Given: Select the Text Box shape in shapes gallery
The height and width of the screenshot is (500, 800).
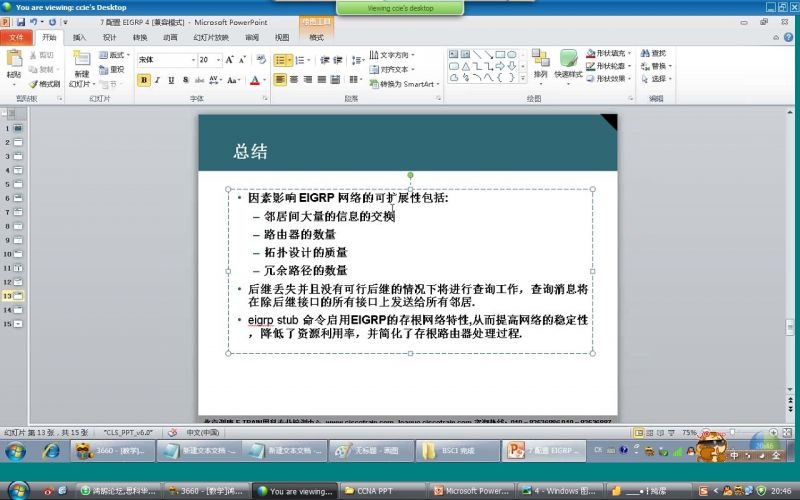Looking at the screenshot, I should (454, 54).
